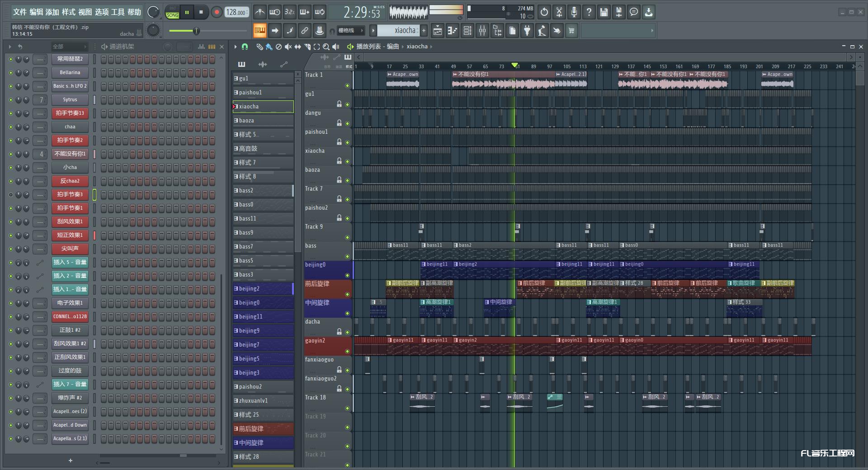This screenshot has height=470, width=868.
Task: Arm the red record button
Action: [217, 12]
